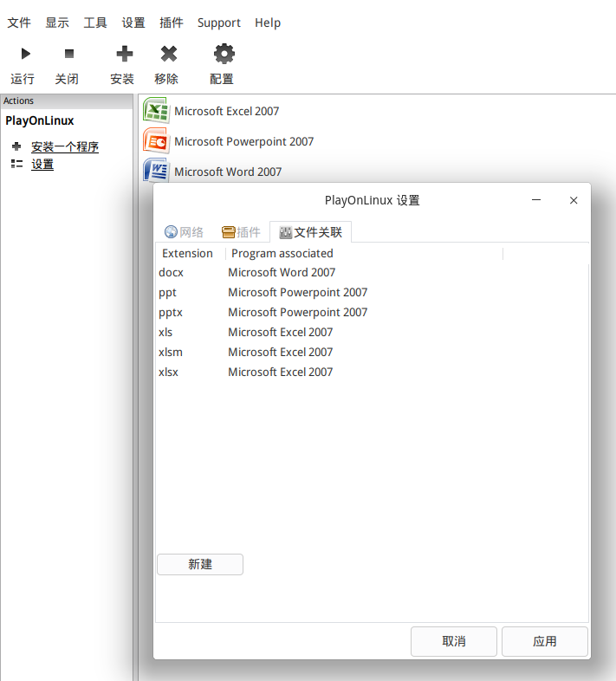
Task: Select the Microsoft Excel 2007 app icon
Action: tap(156, 111)
